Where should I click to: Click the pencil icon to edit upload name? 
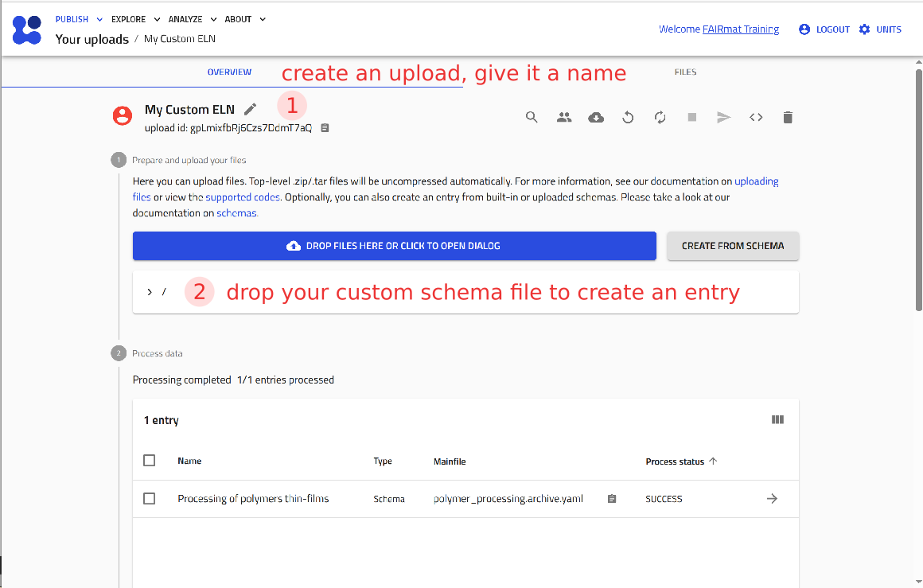(x=251, y=110)
